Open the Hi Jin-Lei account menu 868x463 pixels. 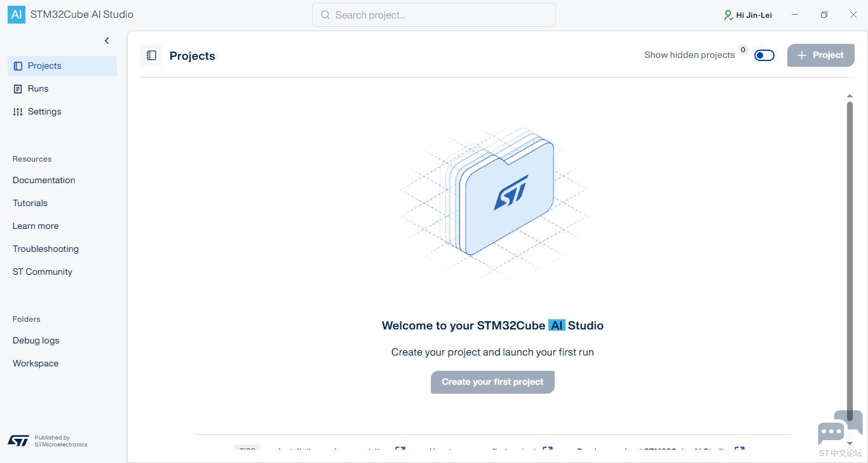tap(748, 15)
